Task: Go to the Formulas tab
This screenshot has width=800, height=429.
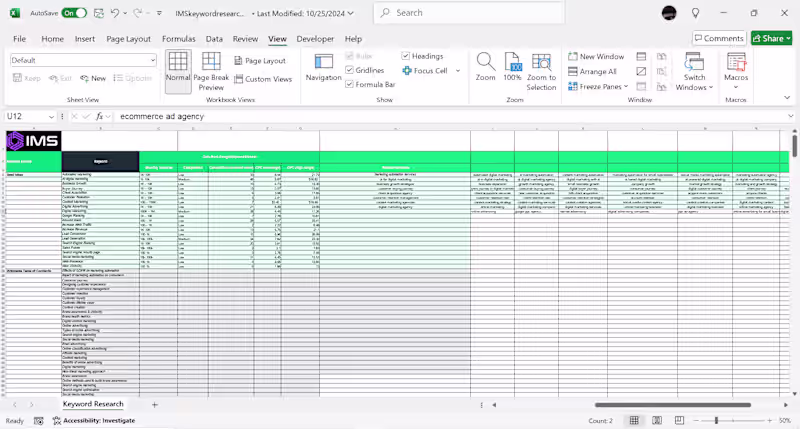Action: coord(179,39)
